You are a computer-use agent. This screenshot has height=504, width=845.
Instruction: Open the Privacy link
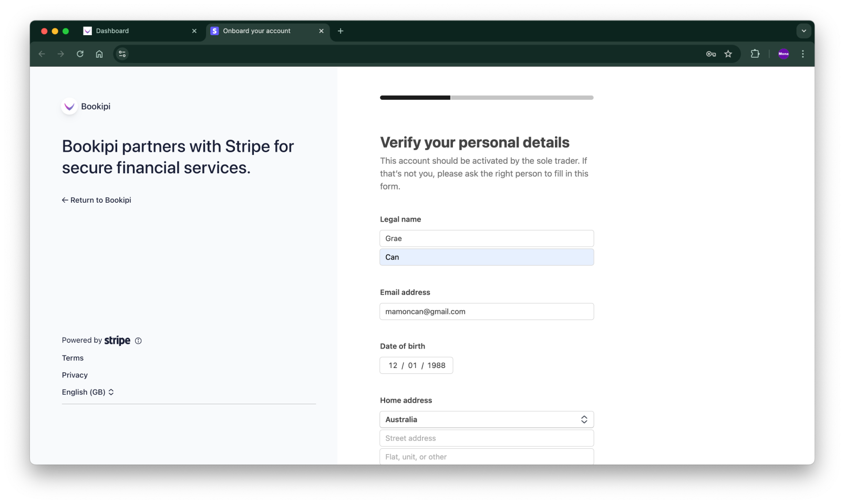pyautogui.click(x=75, y=375)
